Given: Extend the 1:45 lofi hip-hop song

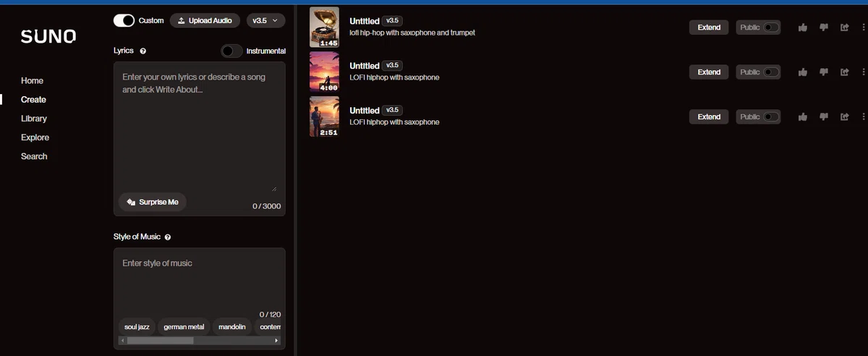Looking at the screenshot, I should tap(709, 27).
